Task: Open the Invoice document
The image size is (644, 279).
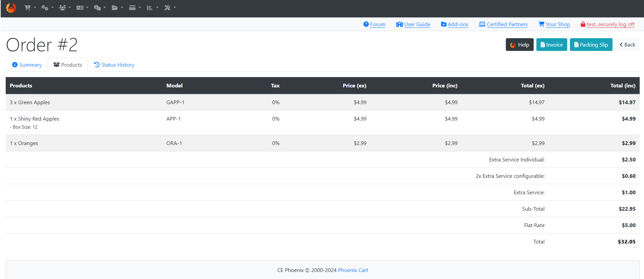Action: pos(552,45)
